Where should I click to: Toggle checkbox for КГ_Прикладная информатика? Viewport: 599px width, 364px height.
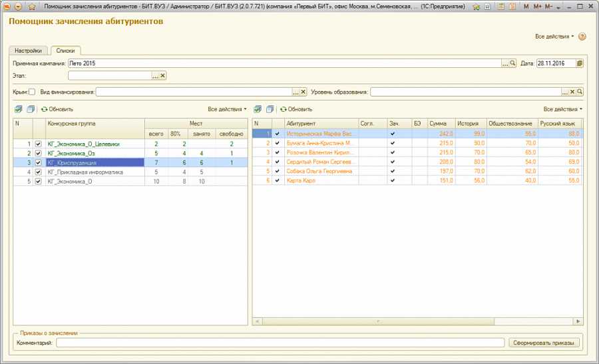[38, 172]
